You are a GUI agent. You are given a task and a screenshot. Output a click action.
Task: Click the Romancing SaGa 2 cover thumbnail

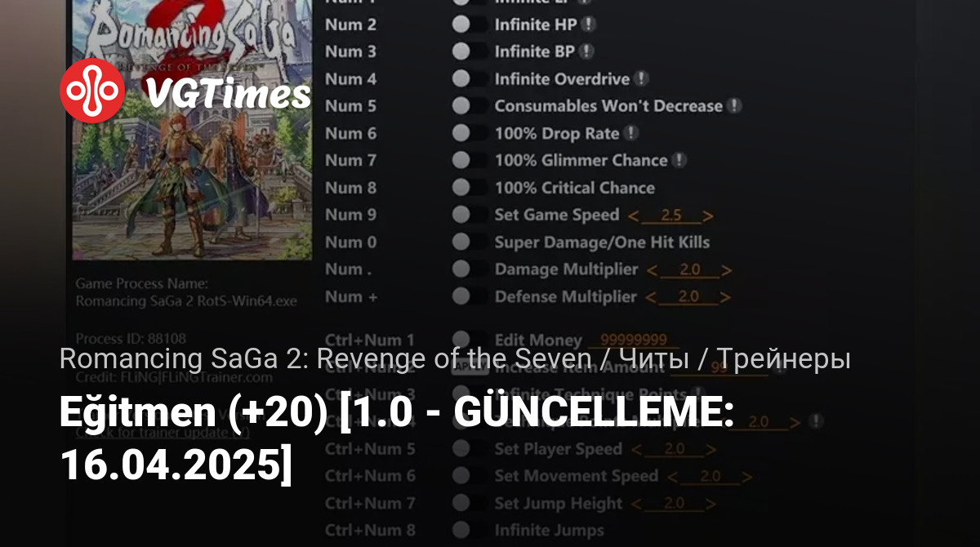192,129
